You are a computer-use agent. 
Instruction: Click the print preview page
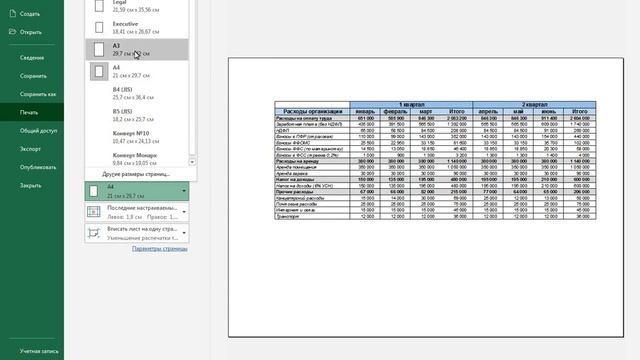pos(426,197)
